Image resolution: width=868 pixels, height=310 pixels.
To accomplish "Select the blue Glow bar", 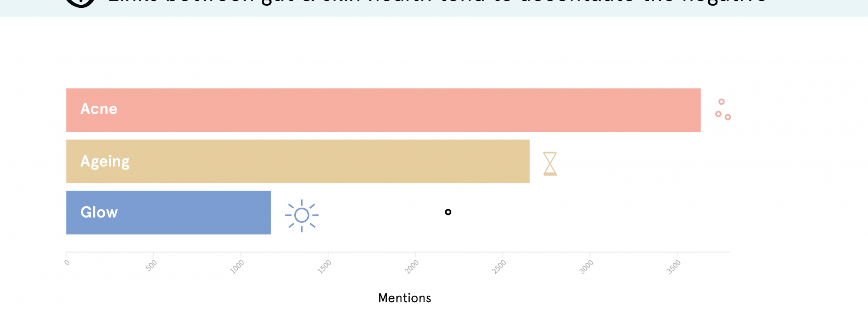I will pos(168,212).
